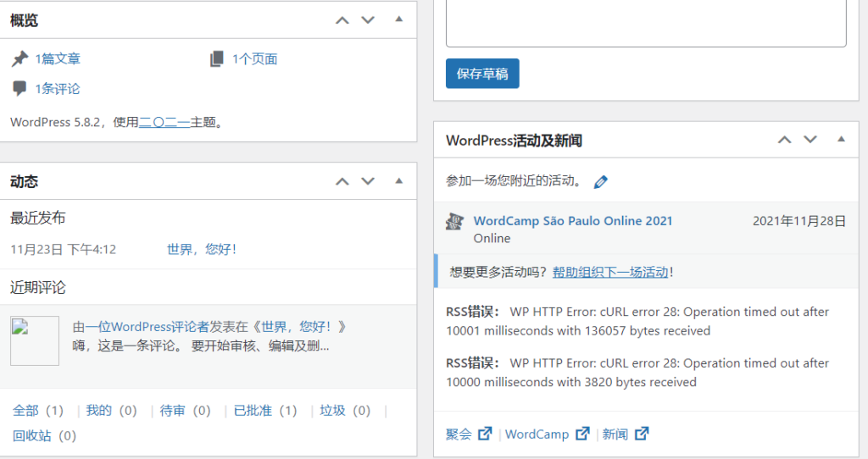Open the 1篇文章 link

coord(58,58)
